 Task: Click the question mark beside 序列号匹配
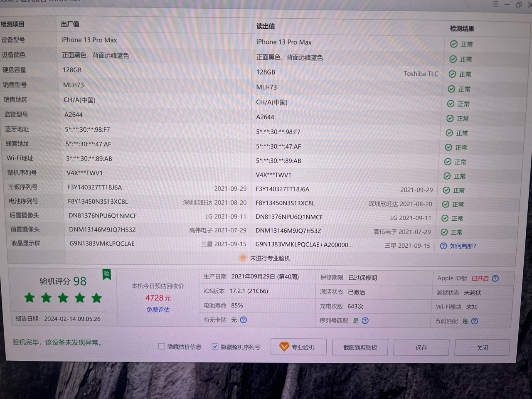[365, 320]
